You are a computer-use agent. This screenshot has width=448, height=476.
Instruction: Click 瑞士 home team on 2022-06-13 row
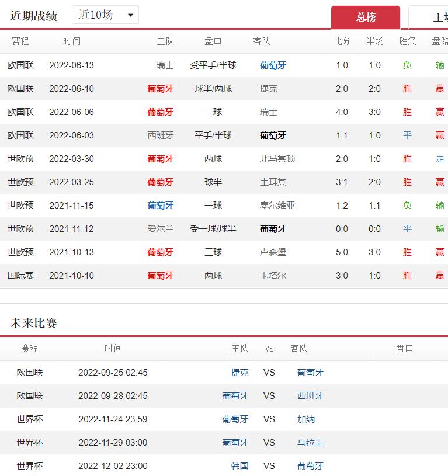click(165, 65)
